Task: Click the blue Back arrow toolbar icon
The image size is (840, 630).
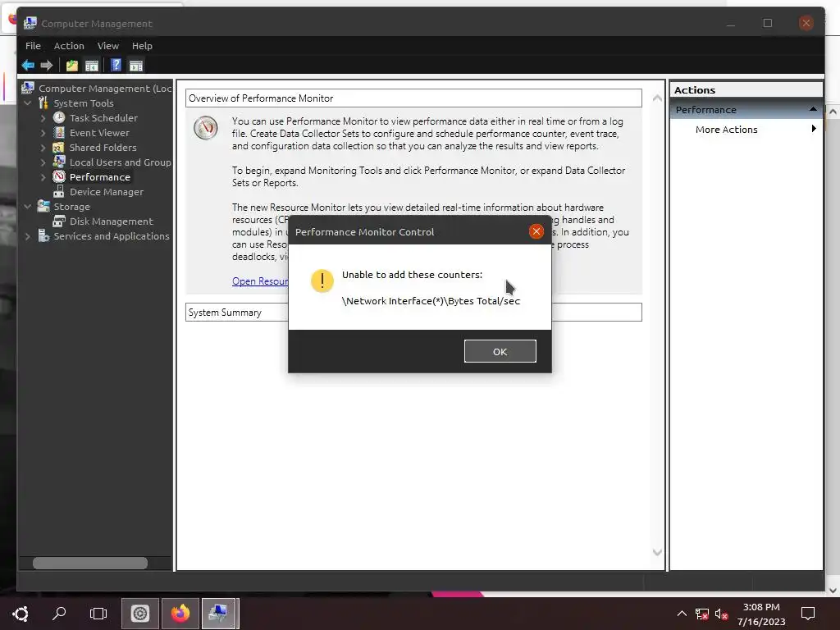Action: pos(28,66)
